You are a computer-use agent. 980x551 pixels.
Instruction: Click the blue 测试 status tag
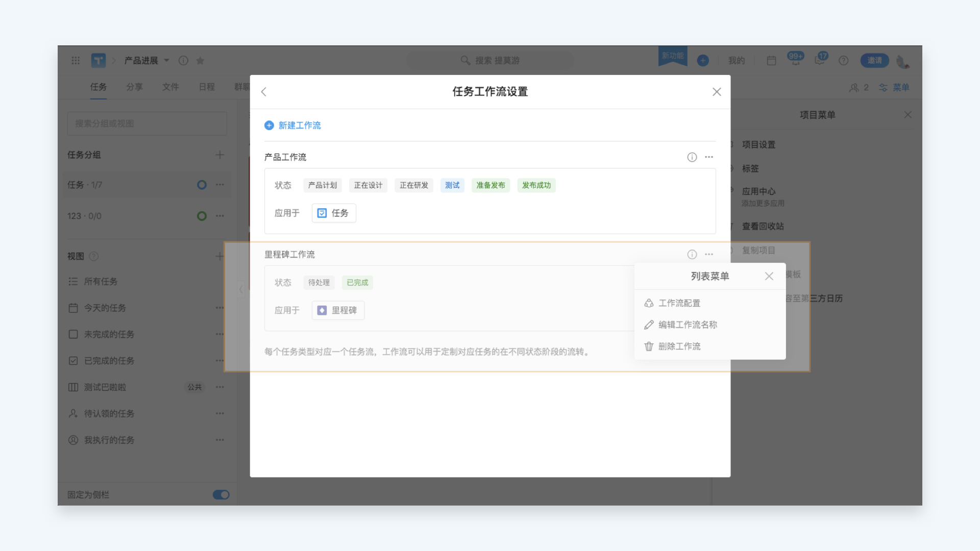(452, 185)
